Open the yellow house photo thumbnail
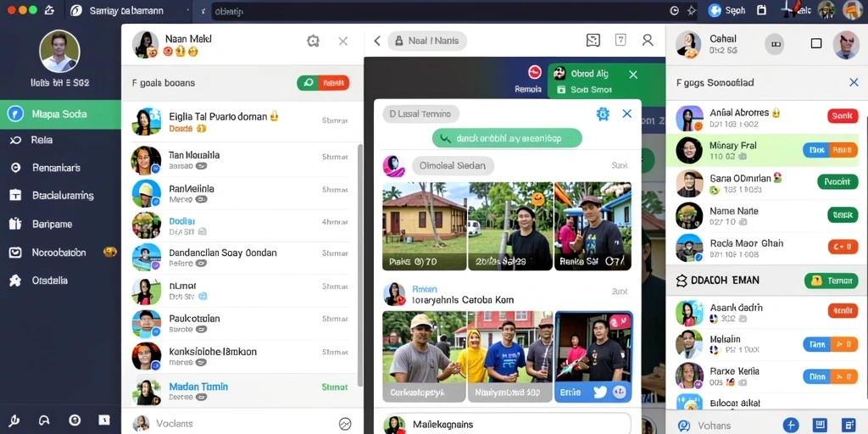 coord(425,226)
